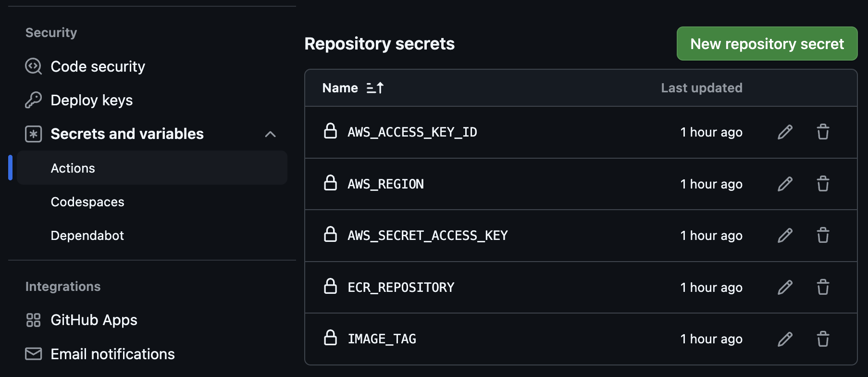The height and width of the screenshot is (377, 868).
Task: Delete the IMAGE_TAG secret
Action: coord(823,339)
